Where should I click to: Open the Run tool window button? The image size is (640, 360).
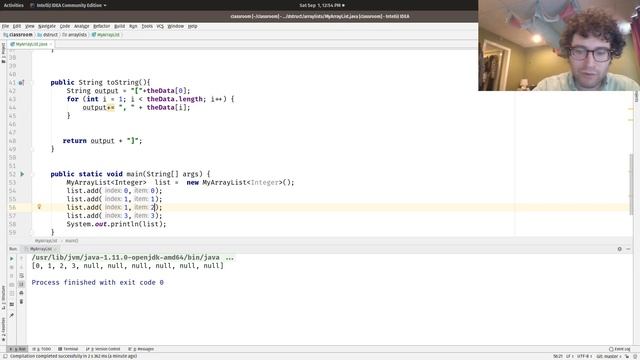point(18,349)
